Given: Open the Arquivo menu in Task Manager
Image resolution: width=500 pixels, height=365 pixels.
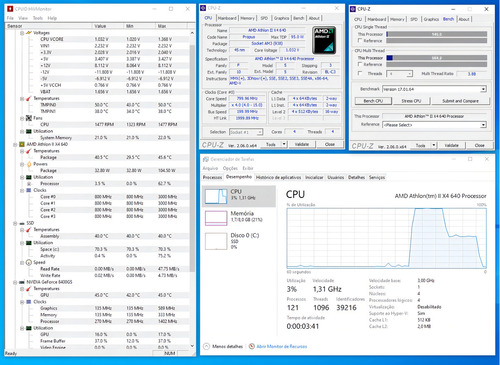Looking at the screenshot, I should coord(210,168).
